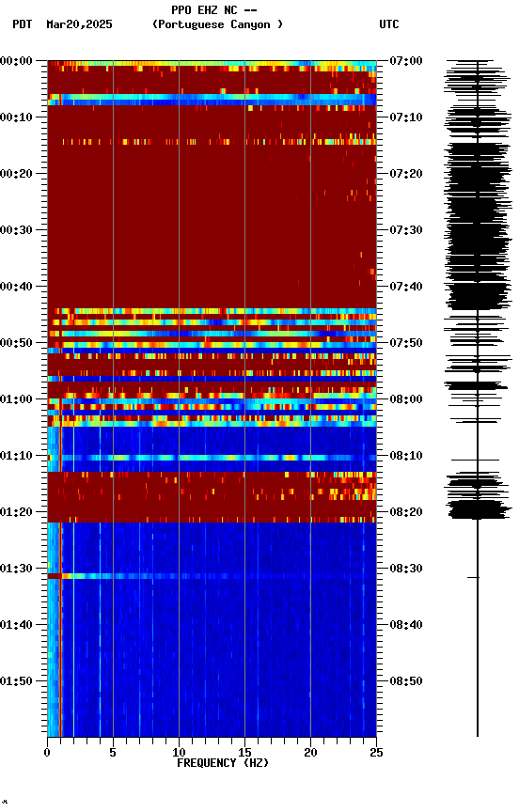Click the 'PDT' timezone label

pyautogui.click(x=23, y=24)
